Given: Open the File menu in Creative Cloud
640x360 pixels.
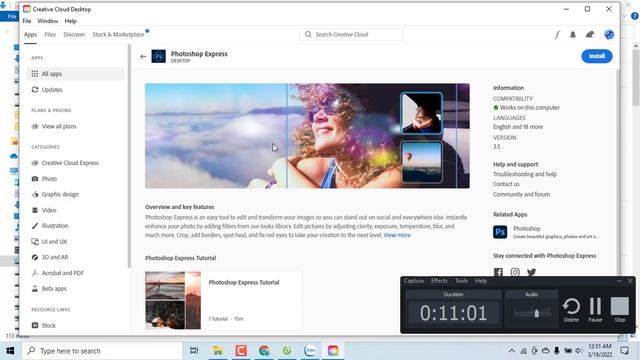Looking at the screenshot, I should coord(27,21).
